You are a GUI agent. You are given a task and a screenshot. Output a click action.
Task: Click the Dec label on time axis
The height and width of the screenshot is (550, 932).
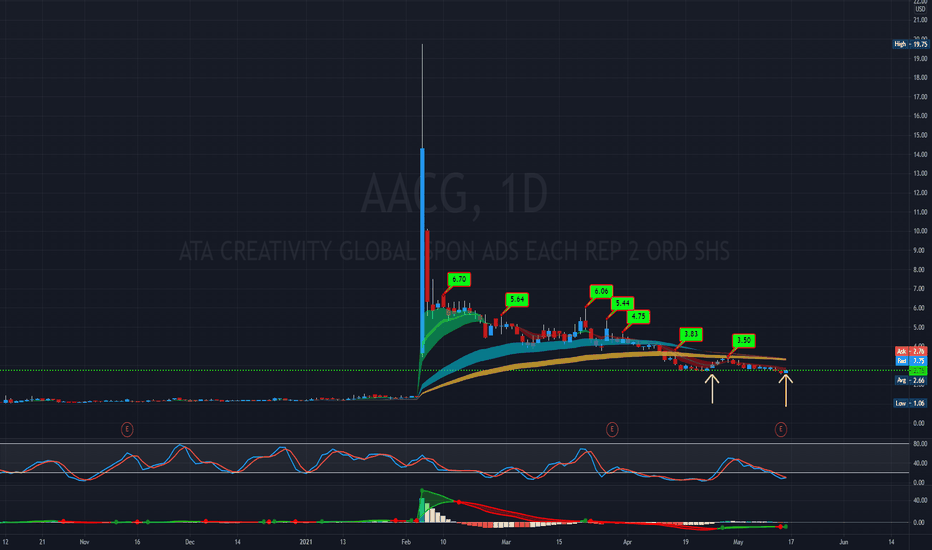(x=190, y=542)
